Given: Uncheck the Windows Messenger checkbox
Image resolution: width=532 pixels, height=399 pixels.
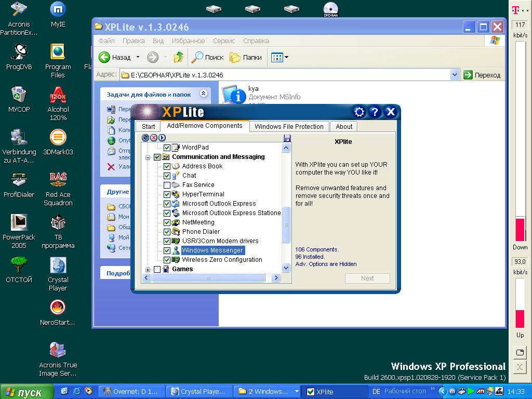Looking at the screenshot, I should 167,250.
